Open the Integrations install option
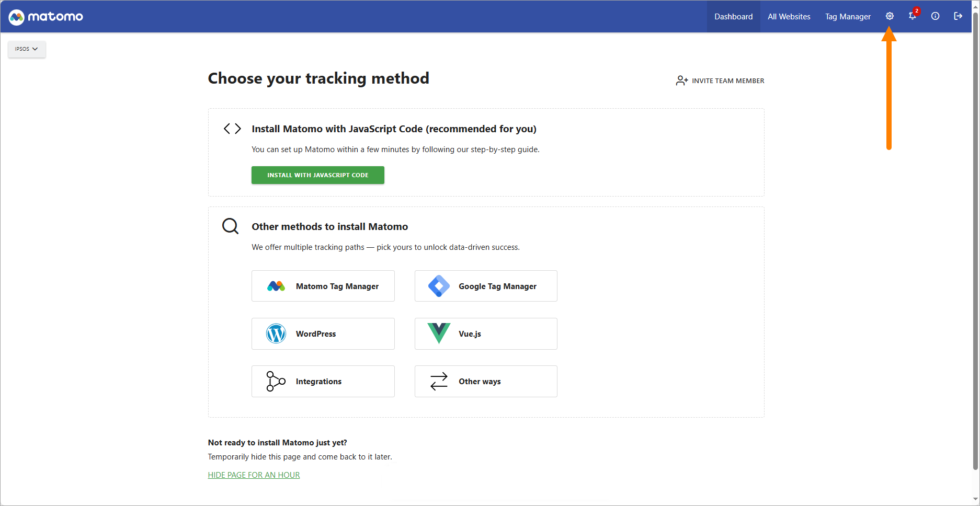Screen dimensions: 980x506 point(323,381)
